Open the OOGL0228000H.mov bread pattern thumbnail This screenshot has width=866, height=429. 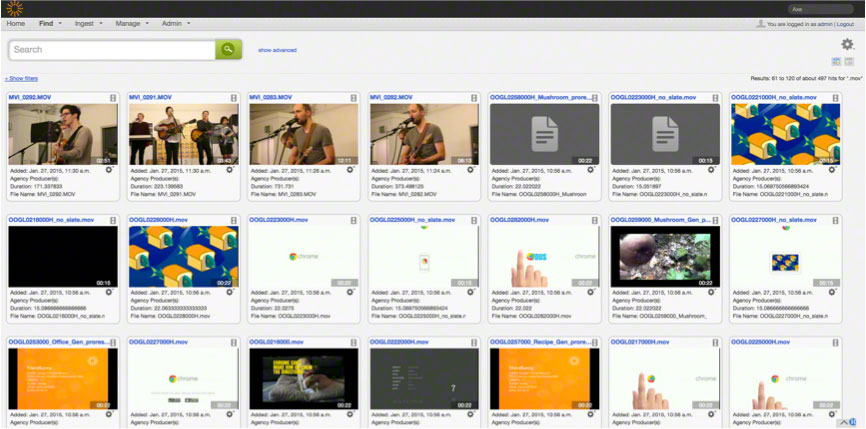183,257
